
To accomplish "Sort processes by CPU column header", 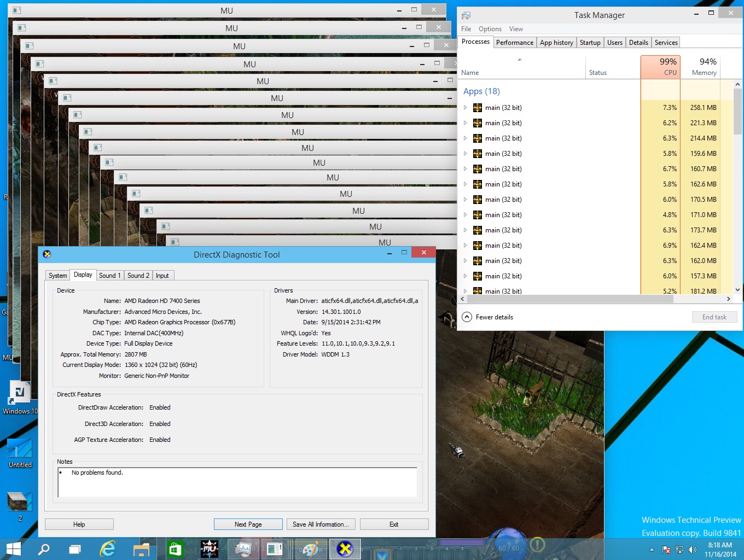I will tap(660, 67).
